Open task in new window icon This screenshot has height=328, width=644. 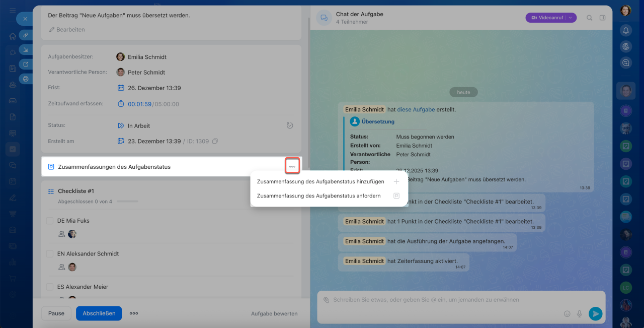pos(26,64)
